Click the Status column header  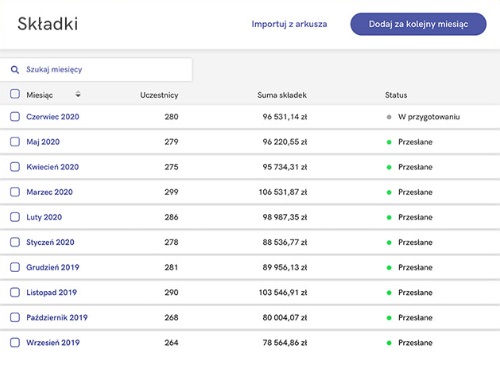396,95
